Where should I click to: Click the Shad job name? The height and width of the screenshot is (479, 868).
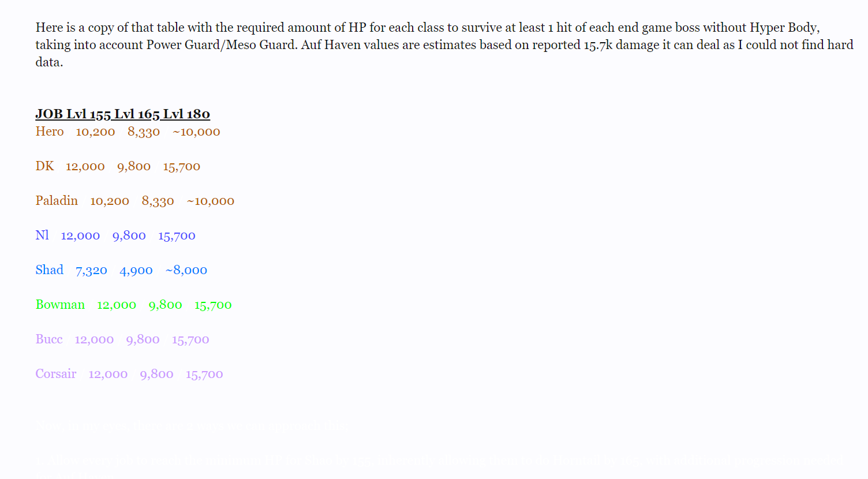50,270
